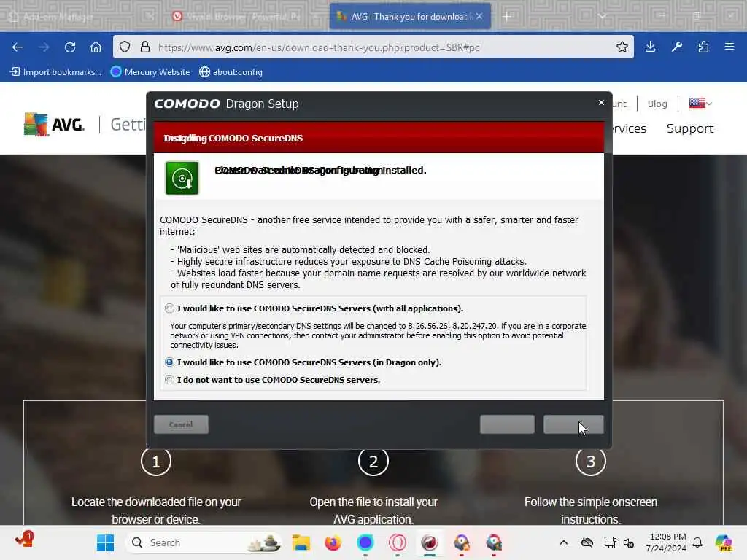The image size is (747, 560).
Task: Open red checkmark app with badge
Action: pyautogui.click(x=24, y=540)
